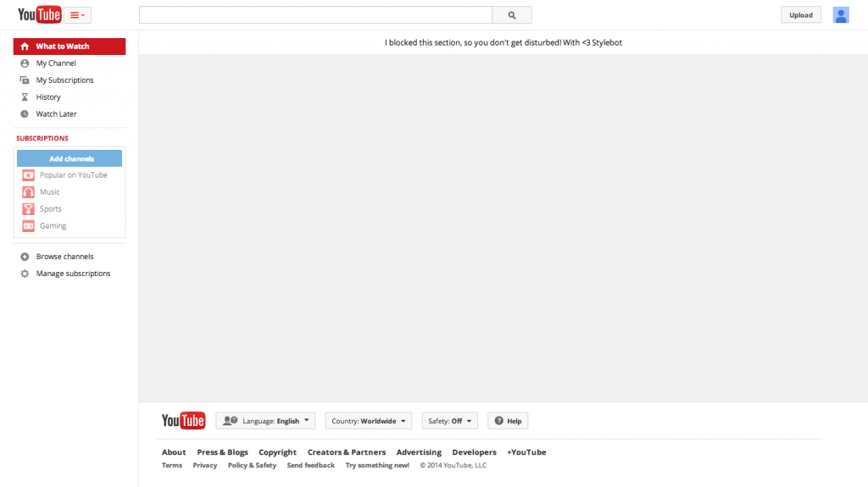Click the trophy Sports icon
This screenshot has height=487, width=868.
coord(28,209)
